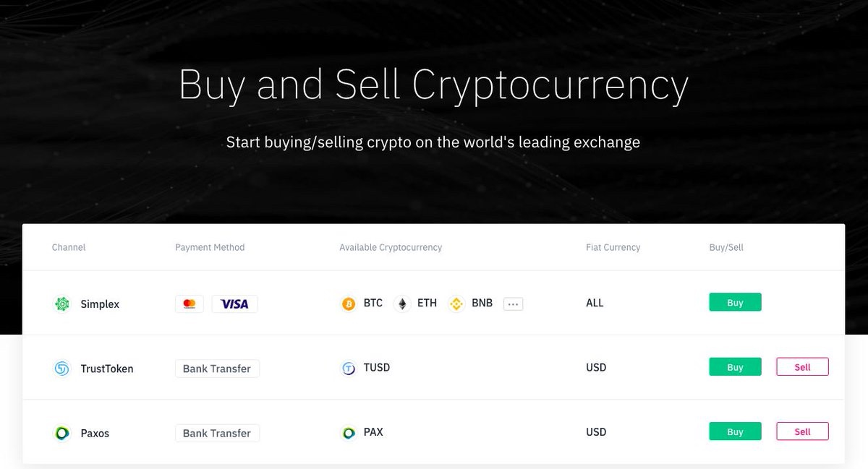The image size is (868, 469).
Task: Click Sell for the TrustToken channel
Action: pyautogui.click(x=802, y=366)
